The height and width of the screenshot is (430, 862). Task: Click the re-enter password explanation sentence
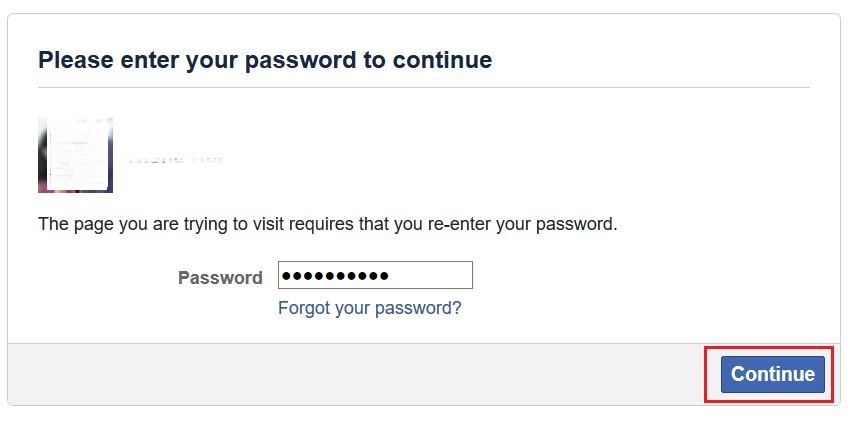328,224
